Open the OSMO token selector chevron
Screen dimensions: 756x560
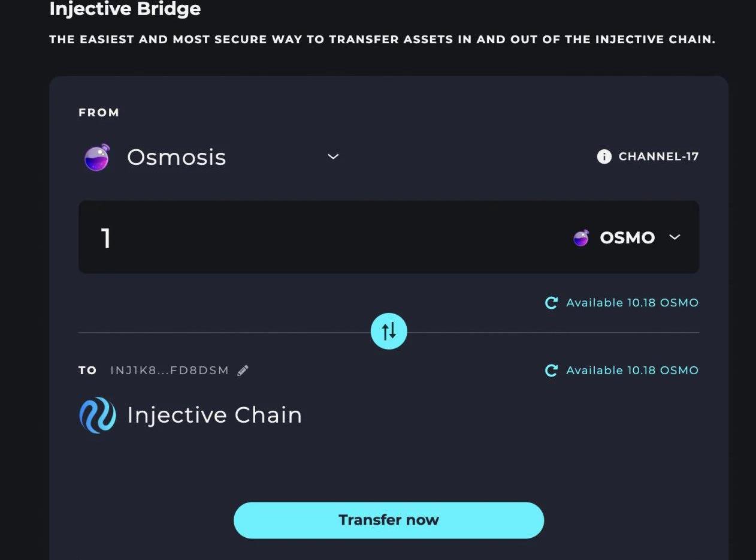(675, 237)
